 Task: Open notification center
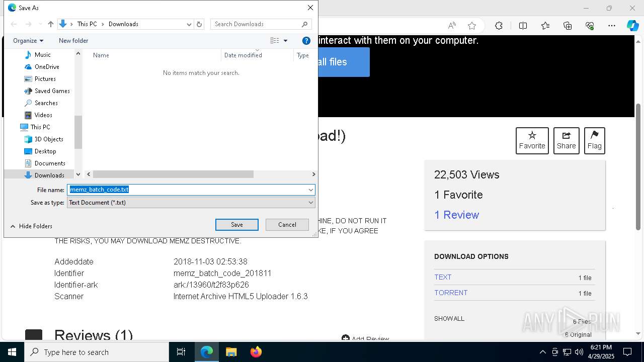point(627,352)
